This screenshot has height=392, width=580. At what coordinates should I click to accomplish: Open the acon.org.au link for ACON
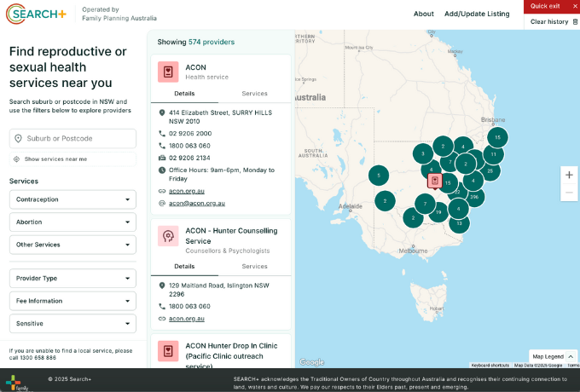pos(187,191)
